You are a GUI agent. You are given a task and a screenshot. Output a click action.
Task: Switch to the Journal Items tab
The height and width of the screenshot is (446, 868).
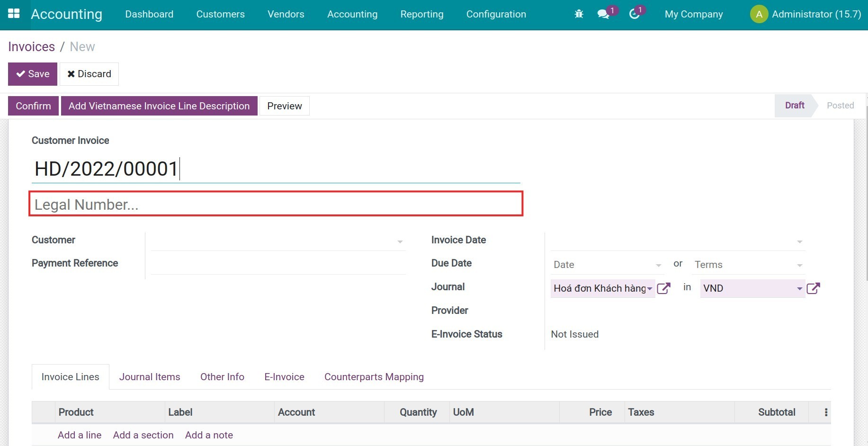tap(150, 376)
